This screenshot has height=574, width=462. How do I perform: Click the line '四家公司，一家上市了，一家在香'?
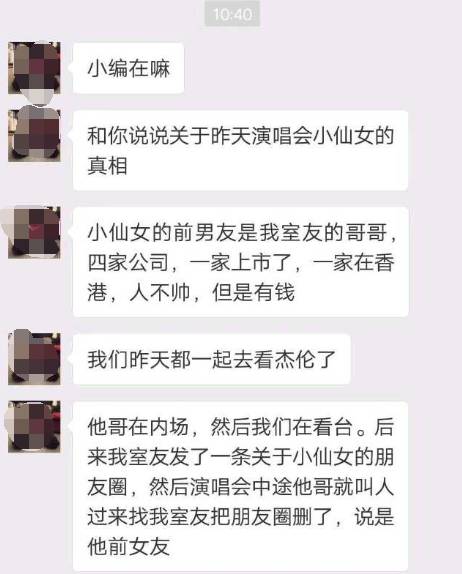point(241,262)
